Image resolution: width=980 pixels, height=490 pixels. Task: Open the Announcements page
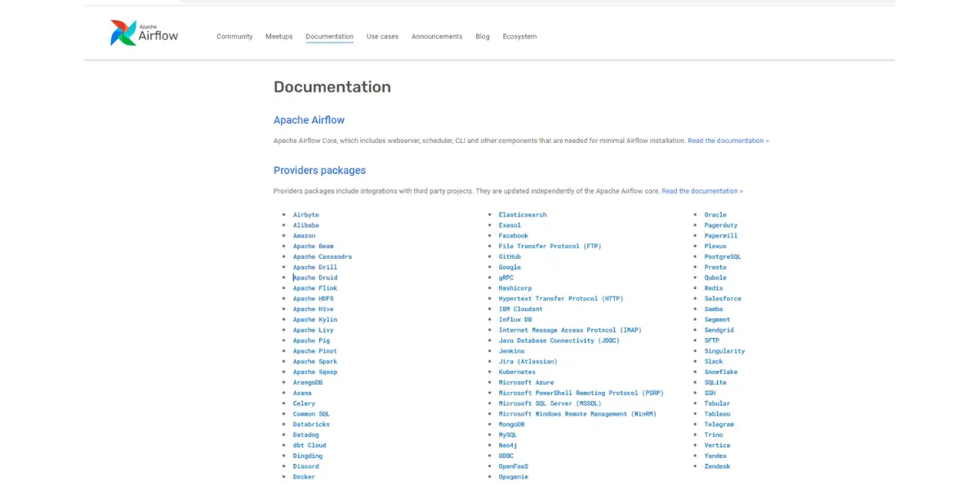437,37
